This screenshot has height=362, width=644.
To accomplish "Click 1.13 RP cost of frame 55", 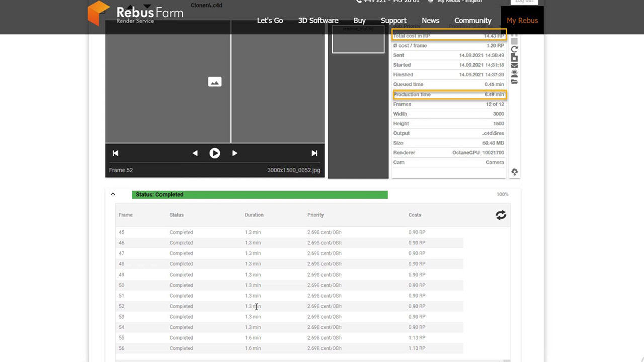I will 417,338.
